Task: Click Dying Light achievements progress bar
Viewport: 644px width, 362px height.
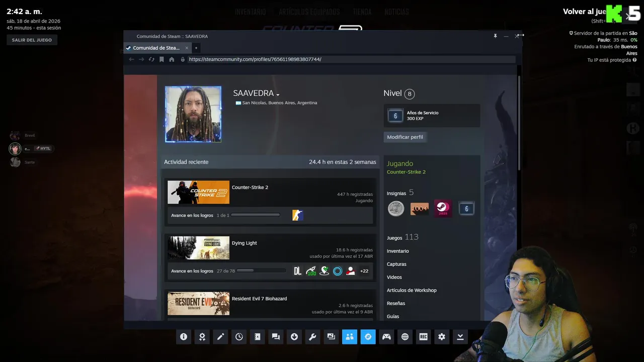Action: pyautogui.click(x=262, y=271)
